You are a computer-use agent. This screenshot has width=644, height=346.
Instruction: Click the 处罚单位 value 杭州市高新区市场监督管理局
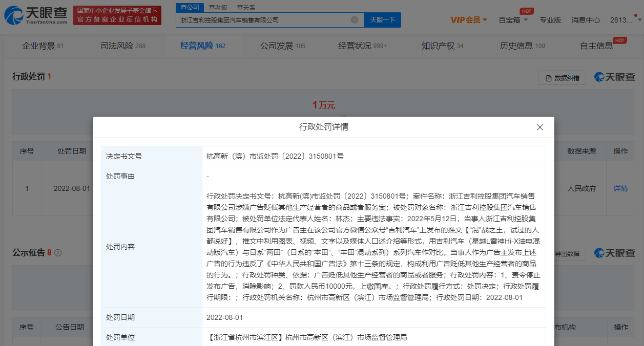pyautogui.click(x=306, y=338)
